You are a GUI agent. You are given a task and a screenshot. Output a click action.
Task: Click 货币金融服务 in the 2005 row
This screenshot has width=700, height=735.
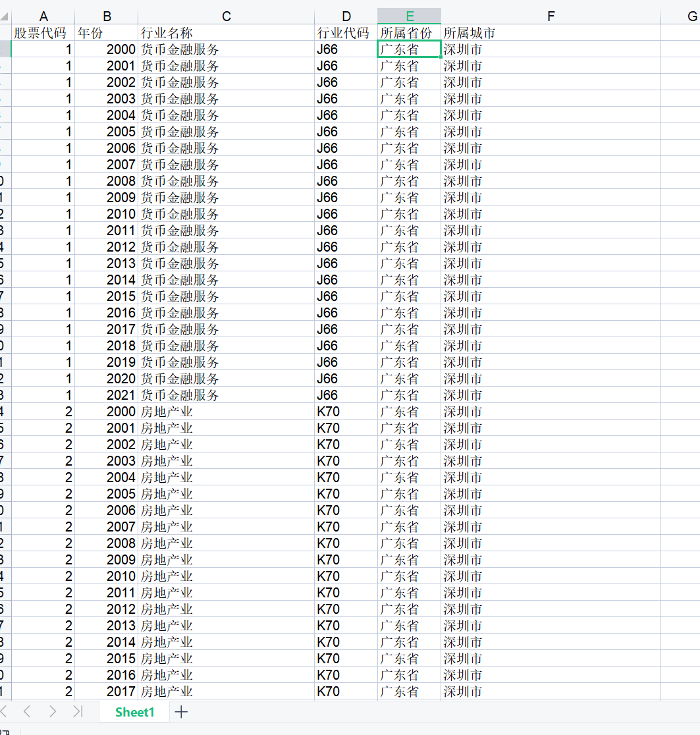coord(227,132)
